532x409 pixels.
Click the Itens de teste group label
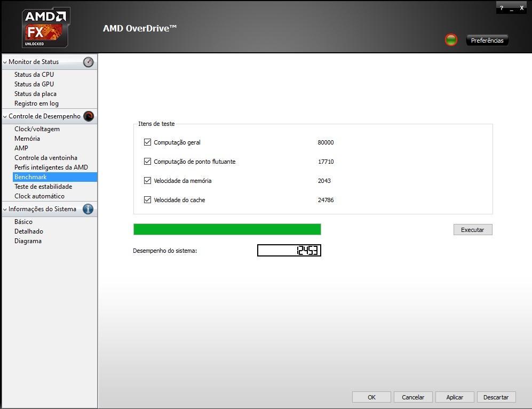tap(156, 124)
